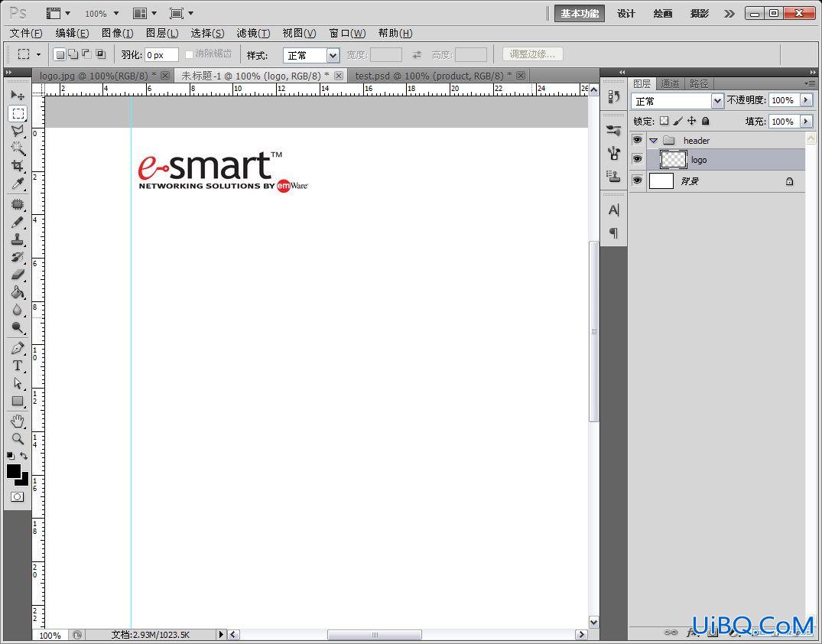
Task: Toggle Quick Mask mode
Action: tap(18, 496)
